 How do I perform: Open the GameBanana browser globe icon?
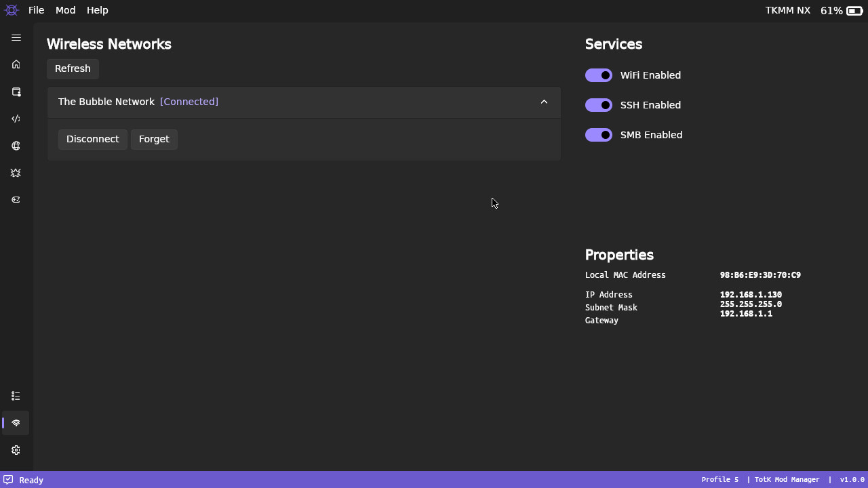(16, 146)
